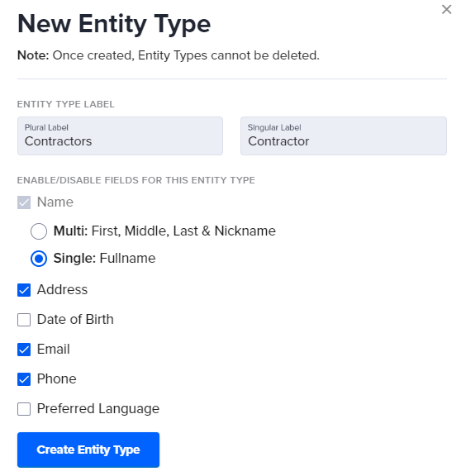The image size is (466, 476).
Task: Uncheck the Email checkbox
Action: coord(24,350)
